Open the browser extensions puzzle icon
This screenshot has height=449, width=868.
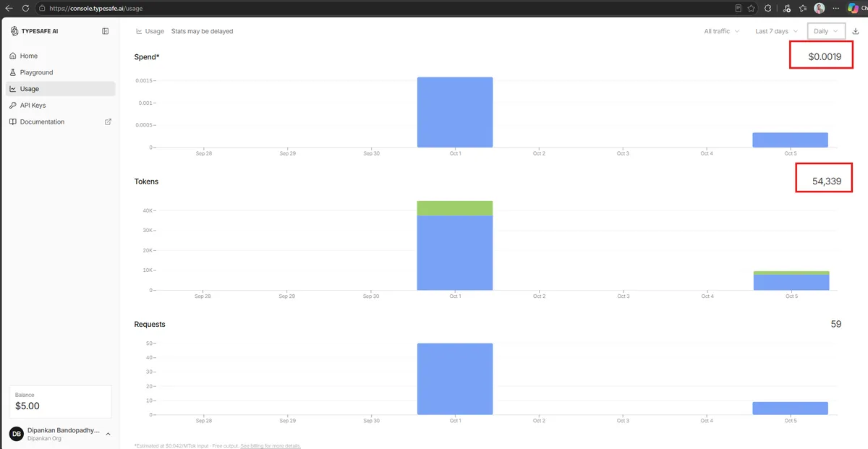coord(770,8)
